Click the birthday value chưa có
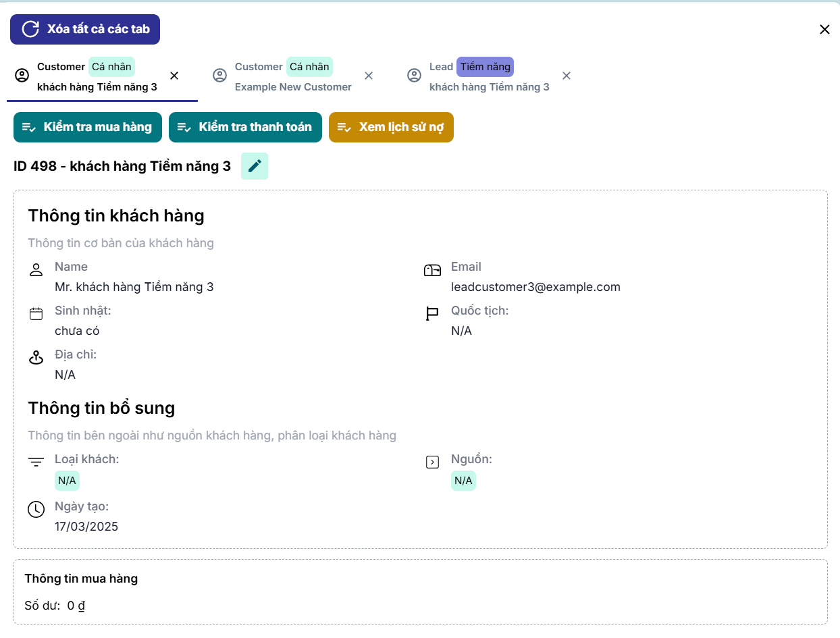Screen dimensions: 840x638 (x=77, y=331)
